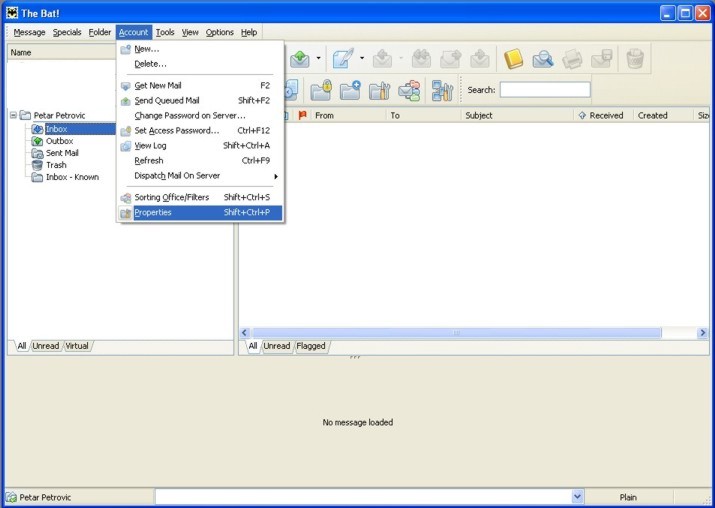Click the Sorting Office envelope folders icon

pos(409,90)
